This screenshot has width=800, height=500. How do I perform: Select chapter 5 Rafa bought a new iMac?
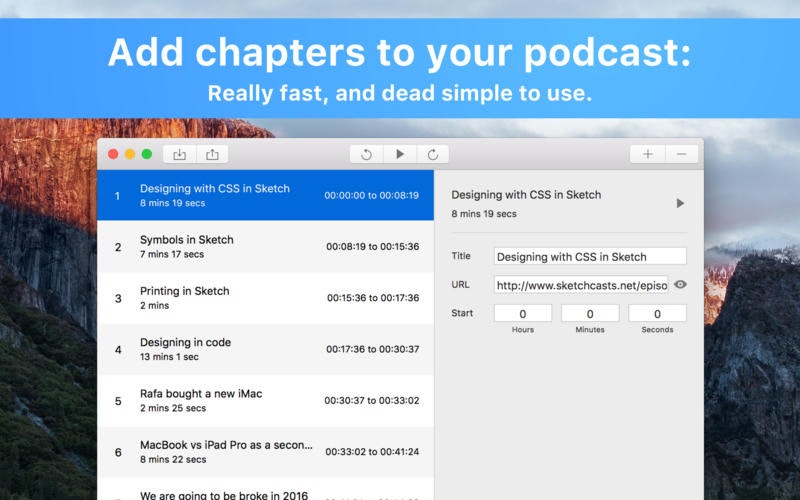click(265, 401)
